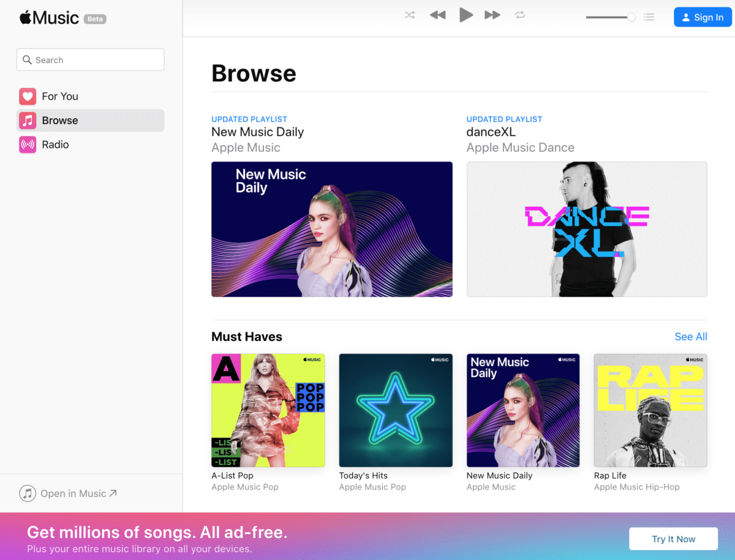Click the Apple Music logo

(50, 18)
